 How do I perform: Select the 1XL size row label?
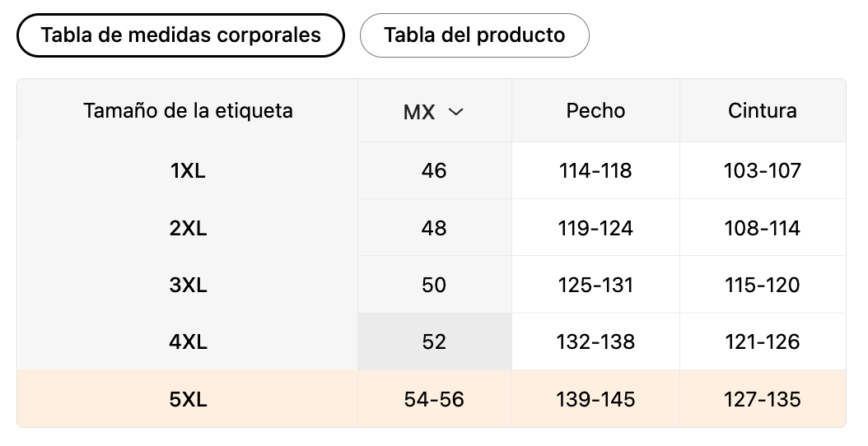point(188,170)
